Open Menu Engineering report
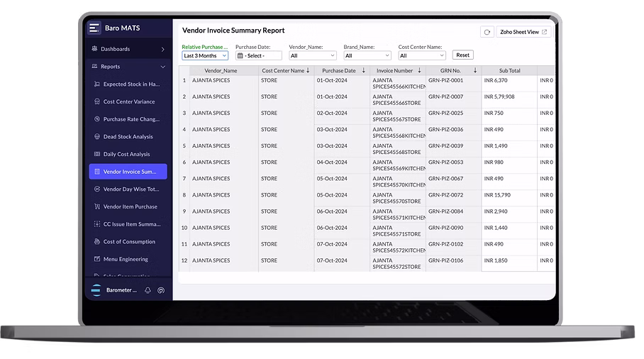This screenshot has height=359, width=644. pyautogui.click(x=128, y=259)
